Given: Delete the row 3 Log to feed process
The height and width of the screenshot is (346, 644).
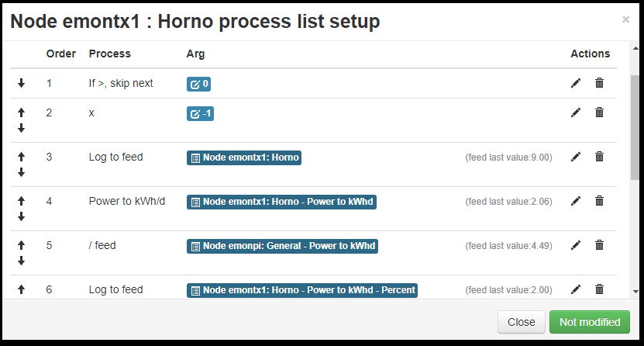Looking at the screenshot, I should click(599, 157).
